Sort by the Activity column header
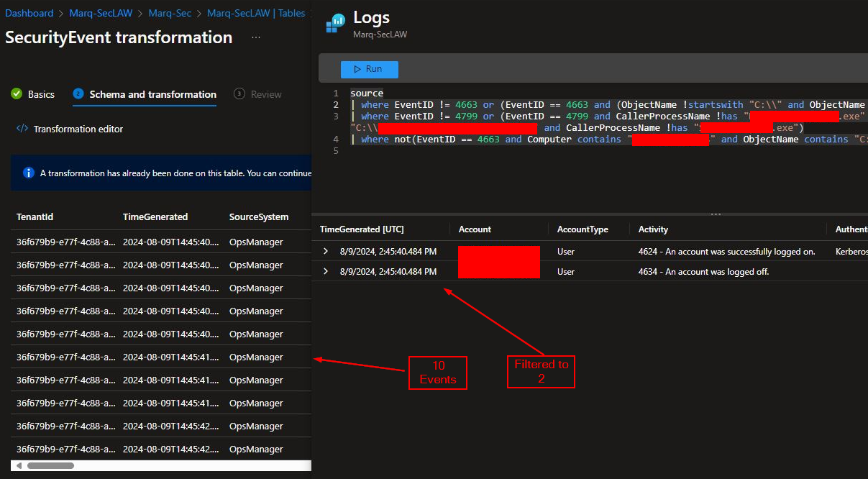The height and width of the screenshot is (479, 868). click(x=653, y=229)
